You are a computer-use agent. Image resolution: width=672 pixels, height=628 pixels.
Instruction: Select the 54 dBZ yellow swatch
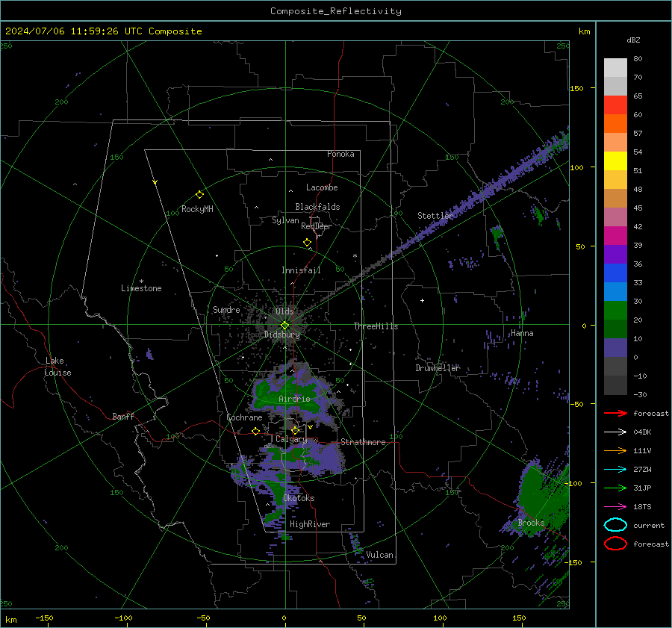615,161
